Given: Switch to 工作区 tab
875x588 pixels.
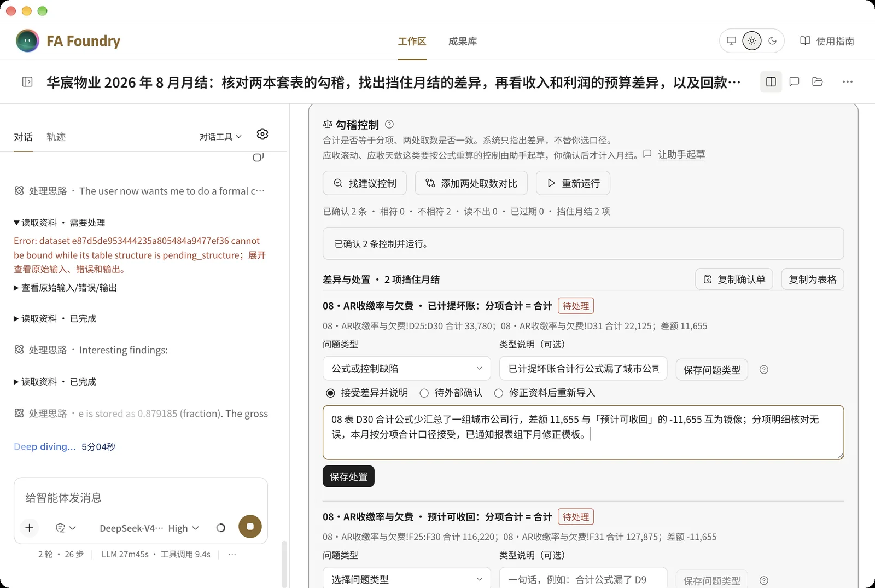Looking at the screenshot, I should pyautogui.click(x=412, y=42).
